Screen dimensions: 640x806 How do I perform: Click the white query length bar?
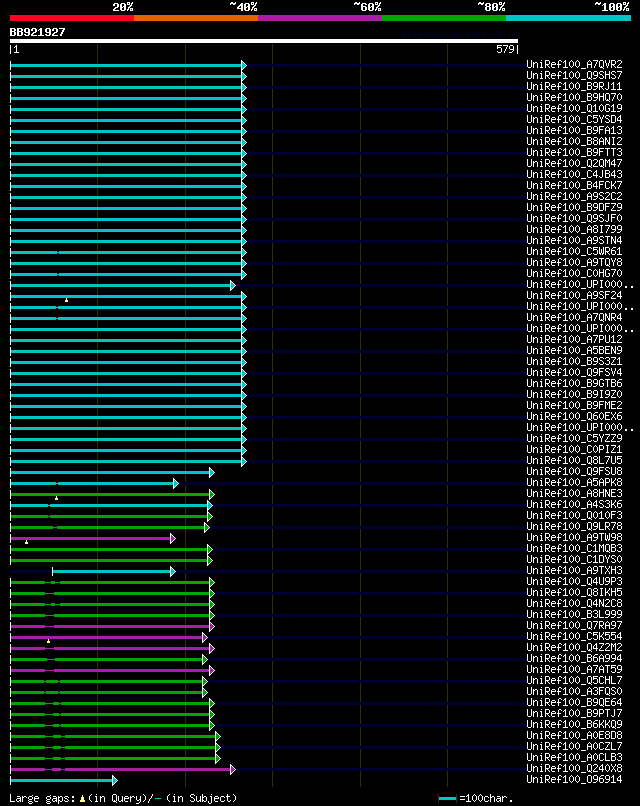(x=264, y=41)
